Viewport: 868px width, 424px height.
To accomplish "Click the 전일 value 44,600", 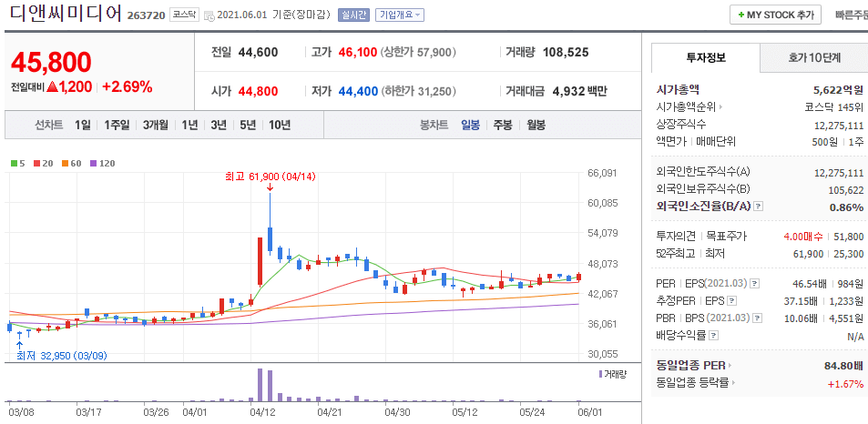I will [x=258, y=53].
